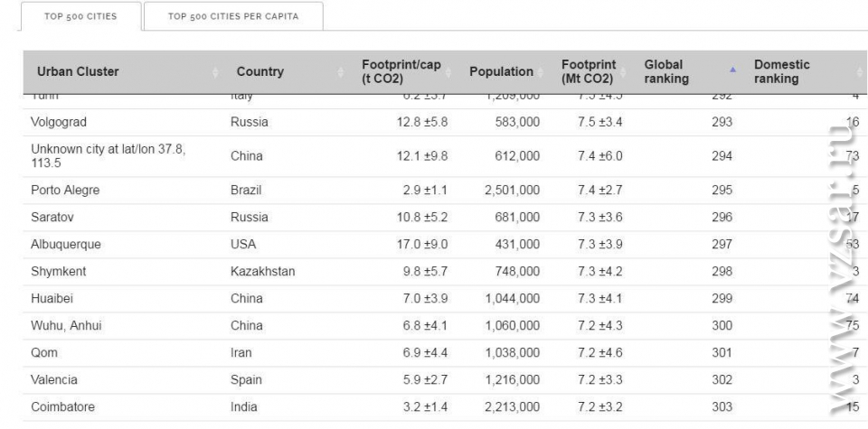Select the Coimbatore row name
The width and height of the screenshot is (868, 429).
tap(62, 407)
